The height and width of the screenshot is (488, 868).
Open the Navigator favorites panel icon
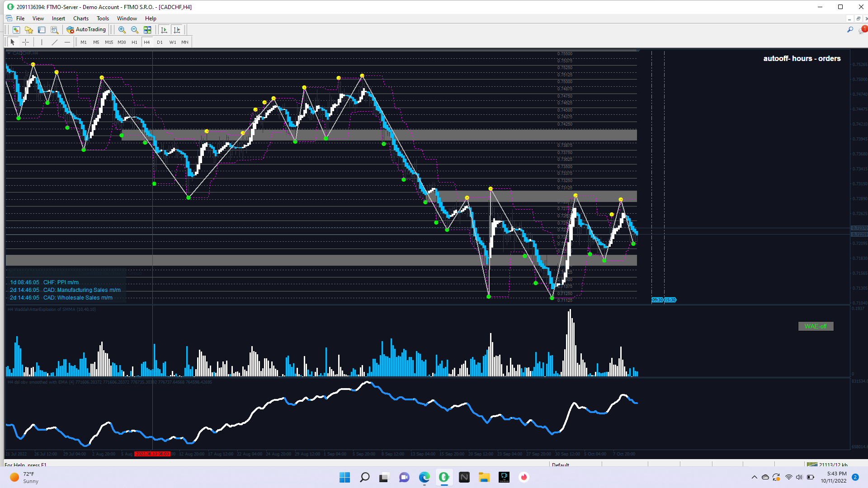point(29,30)
